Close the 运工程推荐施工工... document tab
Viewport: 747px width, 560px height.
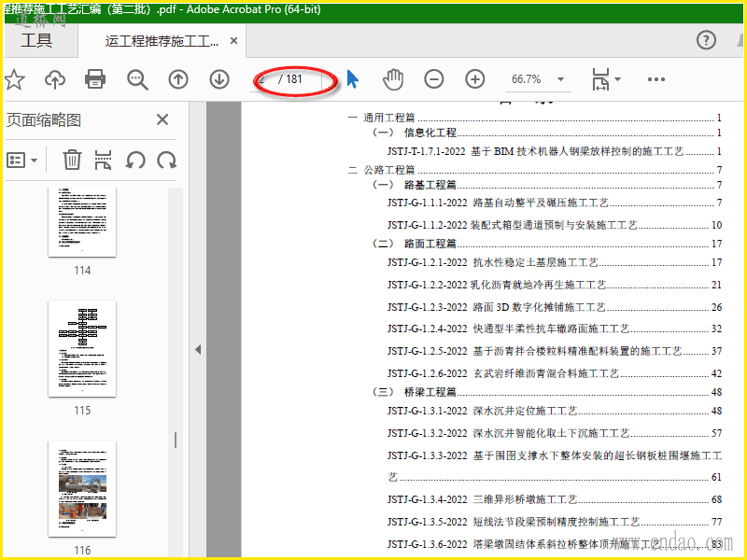tap(234, 41)
